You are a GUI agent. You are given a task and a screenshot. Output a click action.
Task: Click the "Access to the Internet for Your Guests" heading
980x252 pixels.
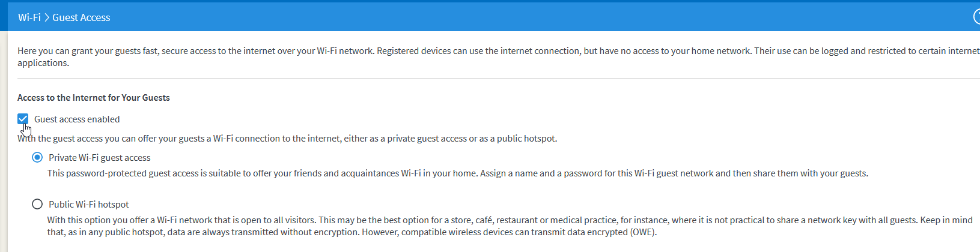pos(94,98)
